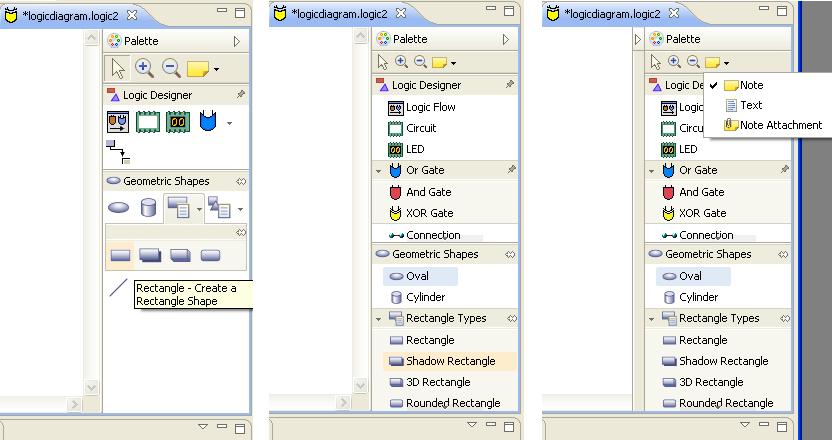Toggle Or Gate pin in palette with open Note menu
The image size is (832, 440).
click(x=784, y=169)
